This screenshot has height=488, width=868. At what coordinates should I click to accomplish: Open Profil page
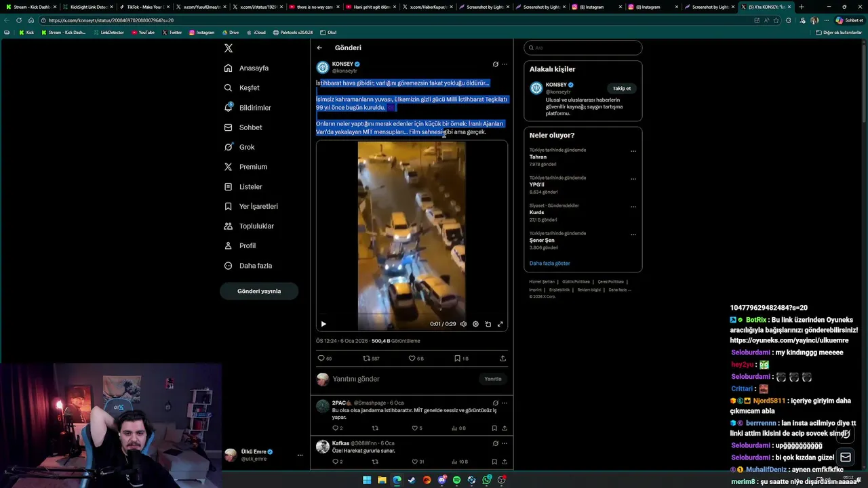240,245
